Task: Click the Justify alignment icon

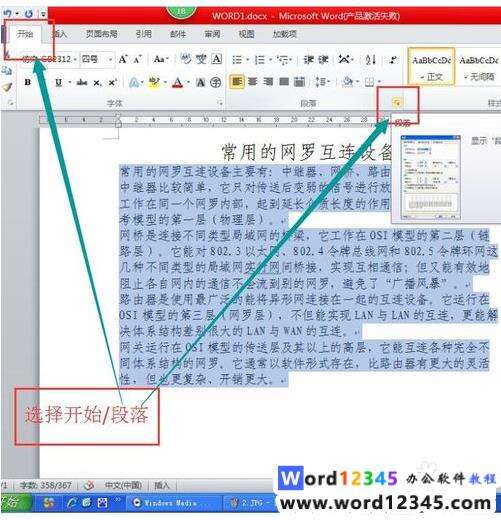Action: point(284,81)
